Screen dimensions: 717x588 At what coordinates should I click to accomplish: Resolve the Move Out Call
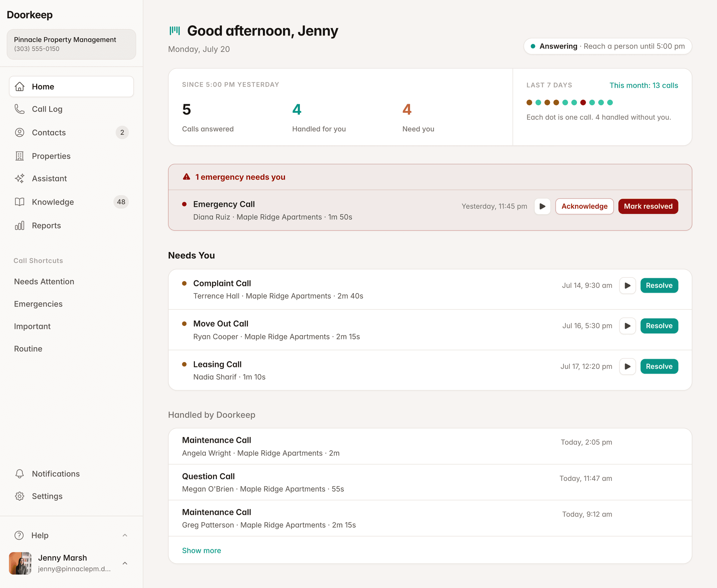(x=659, y=326)
